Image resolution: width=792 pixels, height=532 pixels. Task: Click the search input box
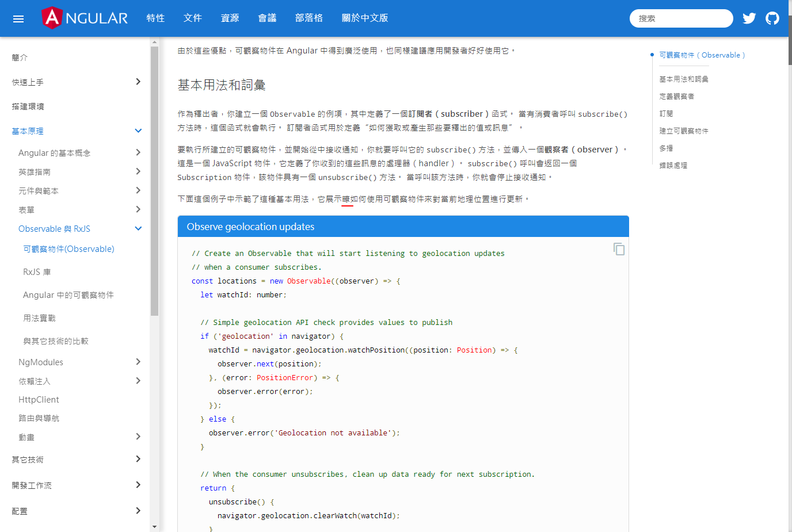(x=681, y=18)
